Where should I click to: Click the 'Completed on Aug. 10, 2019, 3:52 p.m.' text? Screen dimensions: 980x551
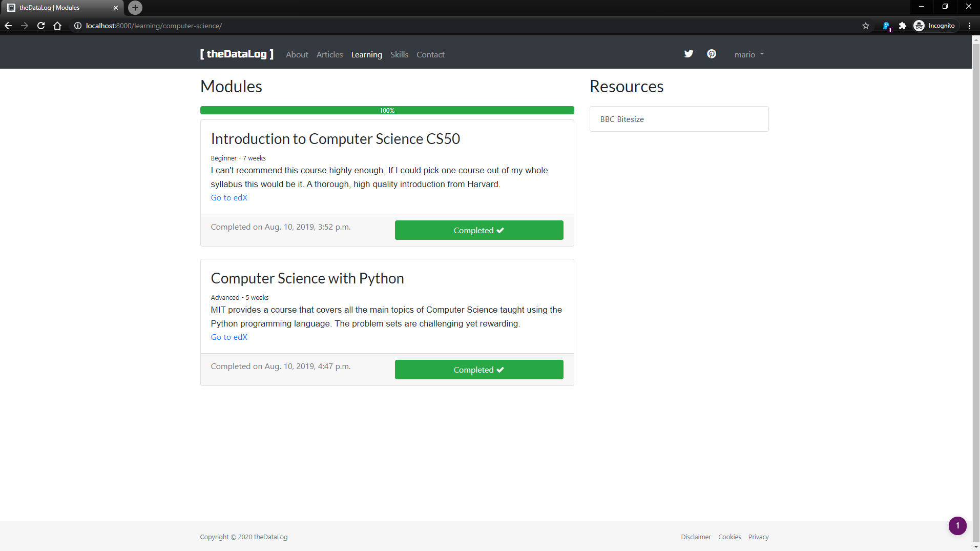pos(281,227)
